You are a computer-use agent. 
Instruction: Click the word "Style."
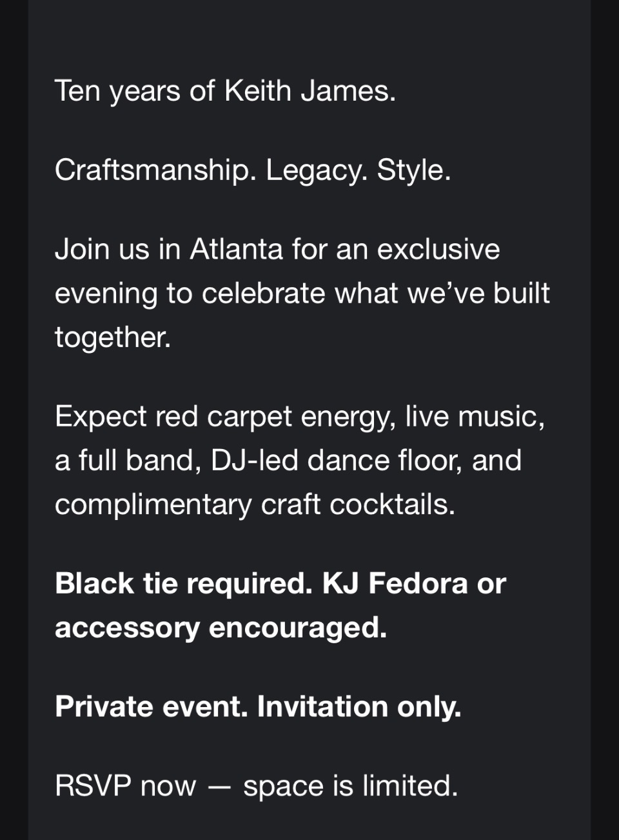(413, 170)
